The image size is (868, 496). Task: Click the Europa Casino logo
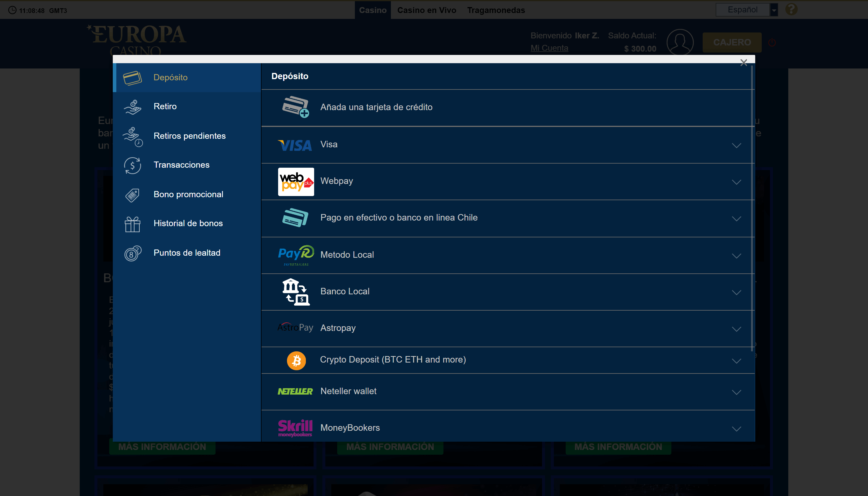[137, 39]
